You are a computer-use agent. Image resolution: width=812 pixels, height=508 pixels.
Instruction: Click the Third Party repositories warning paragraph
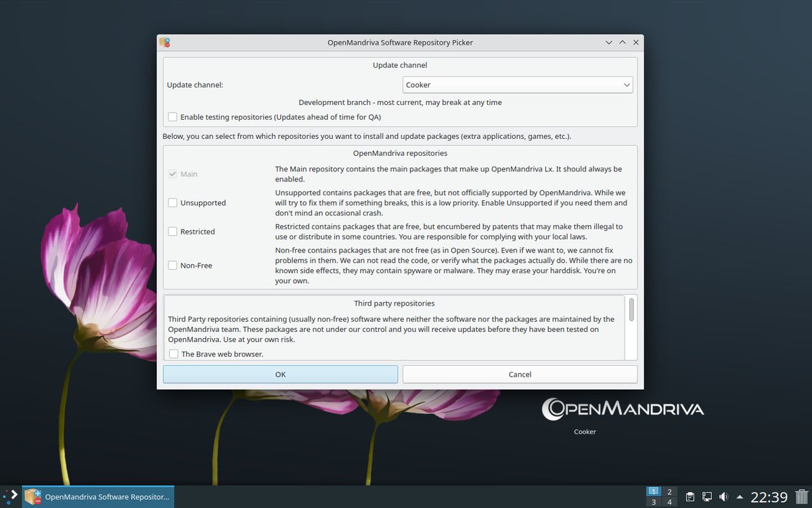391,329
